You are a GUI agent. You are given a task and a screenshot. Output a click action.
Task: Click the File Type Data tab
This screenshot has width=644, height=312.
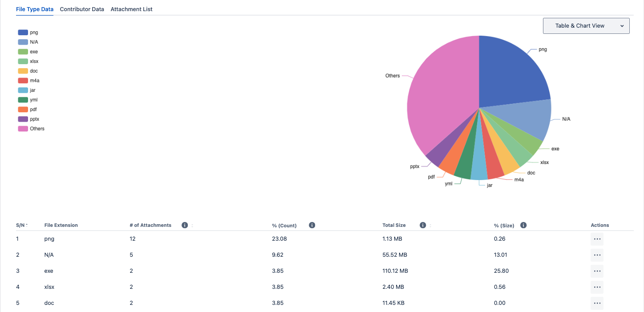pyautogui.click(x=35, y=9)
